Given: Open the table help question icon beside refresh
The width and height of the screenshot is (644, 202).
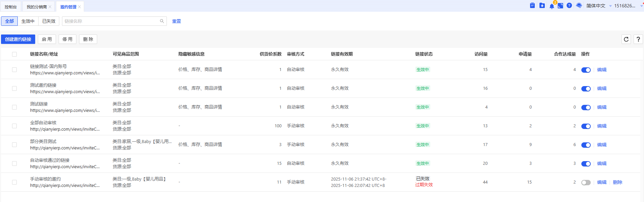Looking at the screenshot, I should point(638,39).
